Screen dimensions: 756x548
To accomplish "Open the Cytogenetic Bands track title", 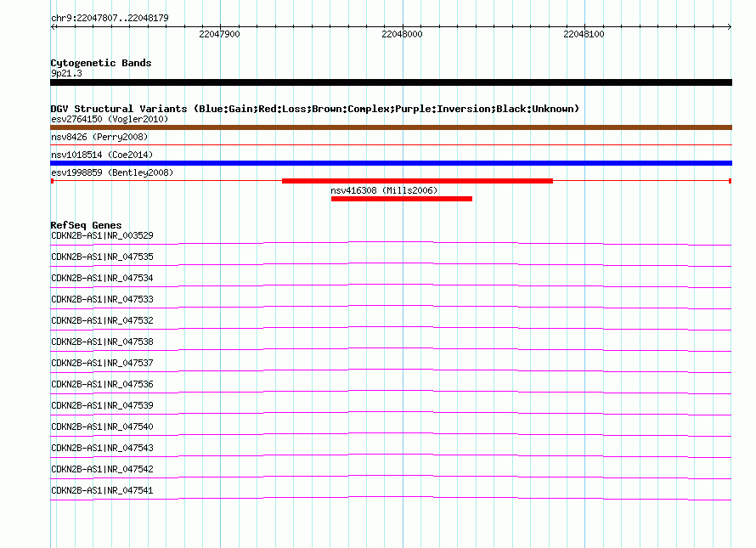I will pyautogui.click(x=101, y=63).
